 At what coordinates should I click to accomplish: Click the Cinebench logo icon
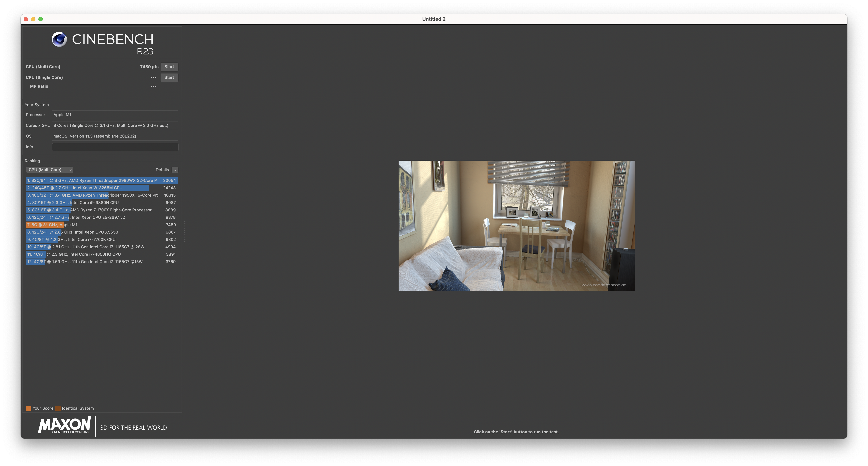click(59, 39)
